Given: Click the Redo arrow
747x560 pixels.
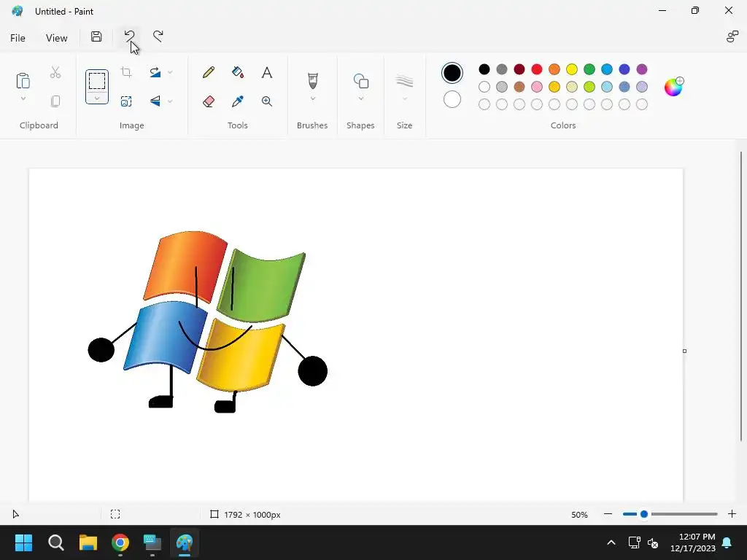Looking at the screenshot, I should coord(158,36).
